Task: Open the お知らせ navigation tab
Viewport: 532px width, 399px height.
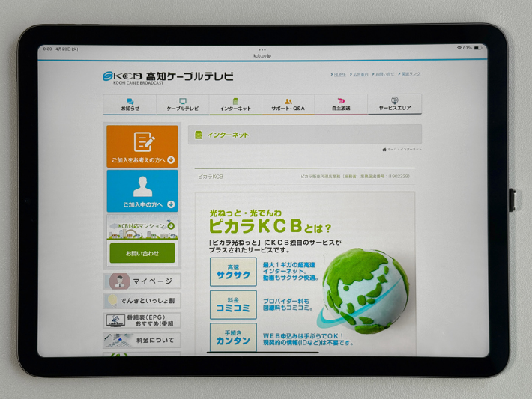Action: (x=130, y=104)
